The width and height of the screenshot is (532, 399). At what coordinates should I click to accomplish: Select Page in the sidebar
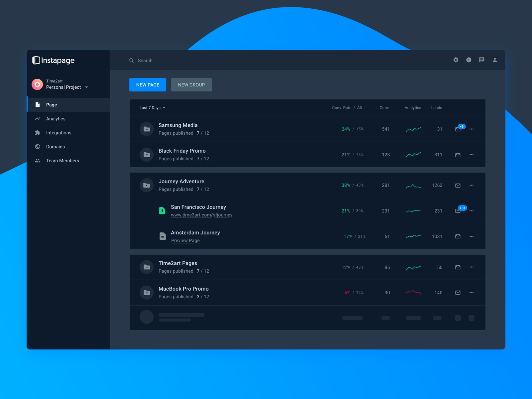pyautogui.click(x=68, y=105)
